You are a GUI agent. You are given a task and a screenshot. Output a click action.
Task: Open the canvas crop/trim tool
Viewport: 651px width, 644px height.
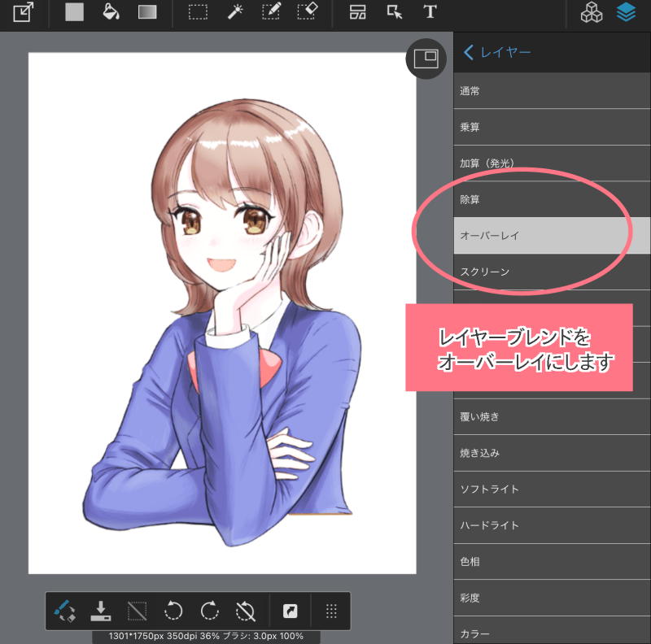(22, 13)
